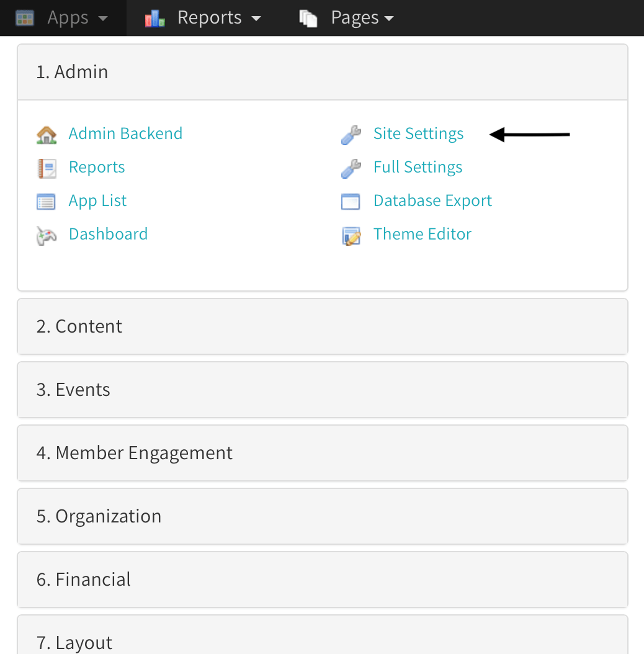The image size is (644, 654).
Task: Click the Database Export window icon
Action: 351,200
